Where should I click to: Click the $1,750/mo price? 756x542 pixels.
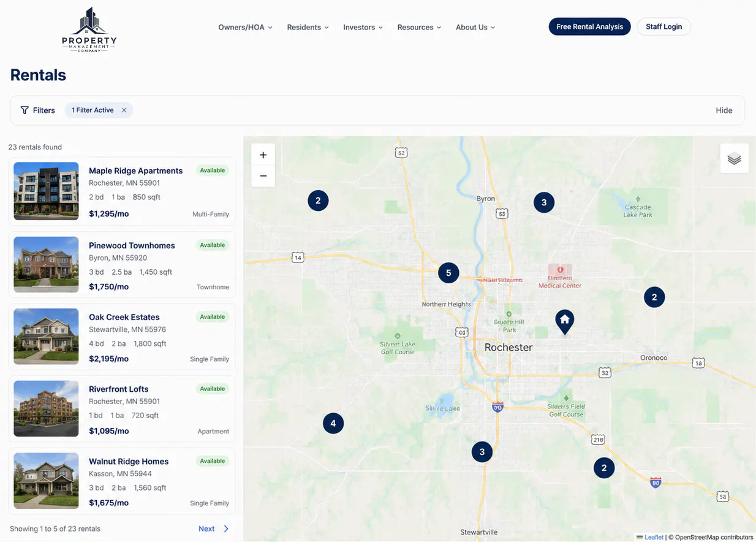108,287
